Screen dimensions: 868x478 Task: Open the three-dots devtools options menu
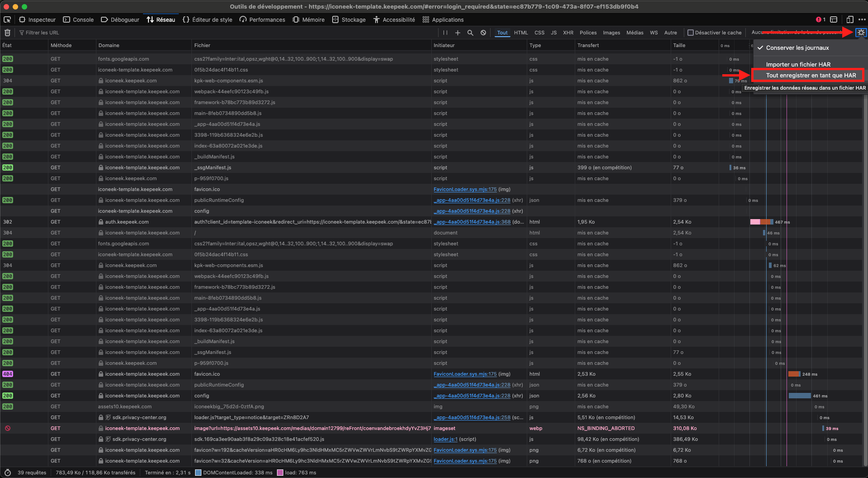click(862, 19)
